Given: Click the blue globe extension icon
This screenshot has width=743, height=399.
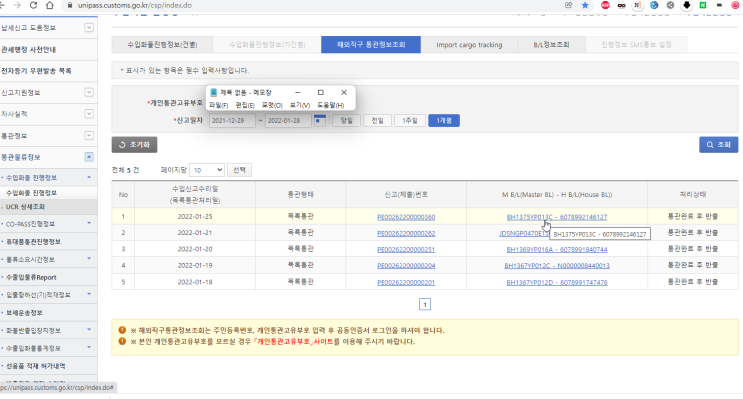Looking at the screenshot, I should pyautogui.click(x=654, y=5).
